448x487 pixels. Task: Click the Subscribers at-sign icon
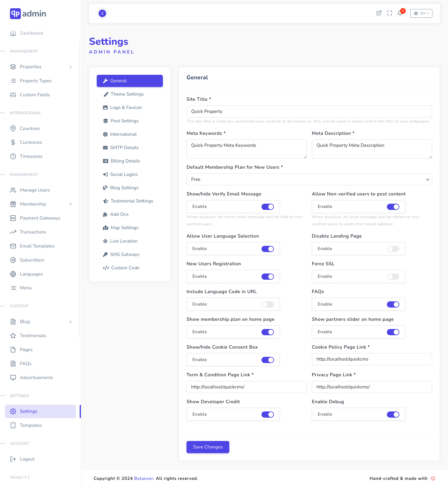13,260
